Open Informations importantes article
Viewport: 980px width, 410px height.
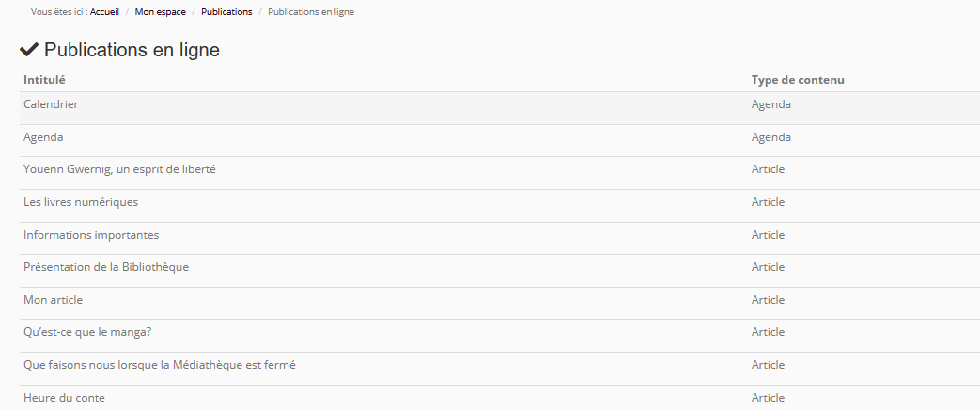coord(91,235)
